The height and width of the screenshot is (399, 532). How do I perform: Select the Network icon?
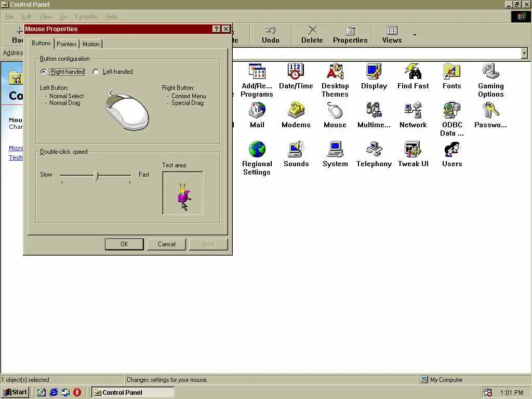[x=413, y=115]
